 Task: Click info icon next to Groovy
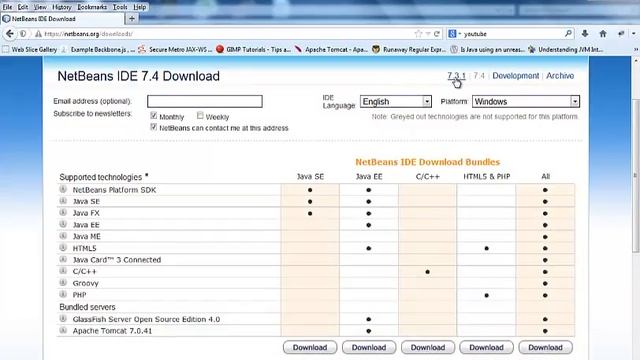click(63, 282)
